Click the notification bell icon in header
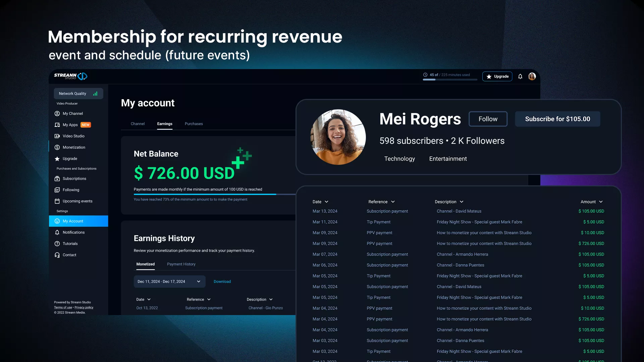The width and height of the screenshot is (644, 362). click(x=520, y=76)
